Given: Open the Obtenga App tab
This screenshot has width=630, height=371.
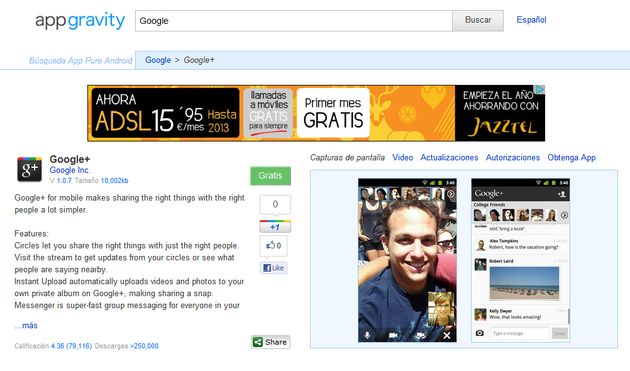Looking at the screenshot, I should coord(571,158).
